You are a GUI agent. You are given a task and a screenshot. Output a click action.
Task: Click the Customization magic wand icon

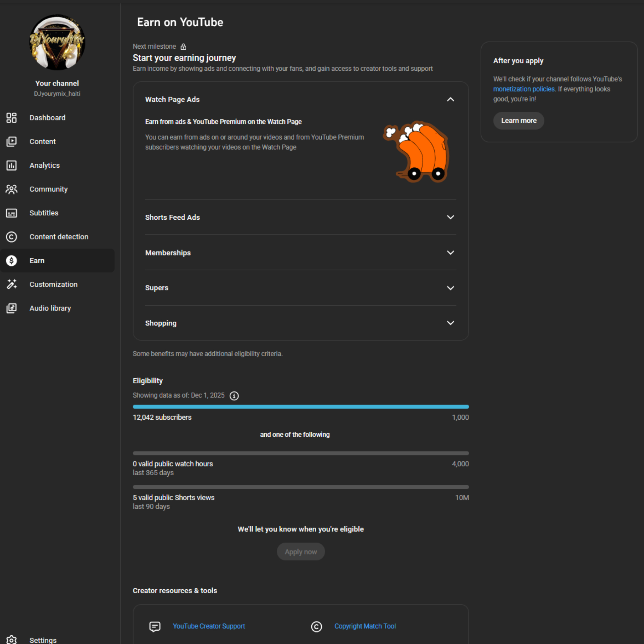click(x=11, y=284)
